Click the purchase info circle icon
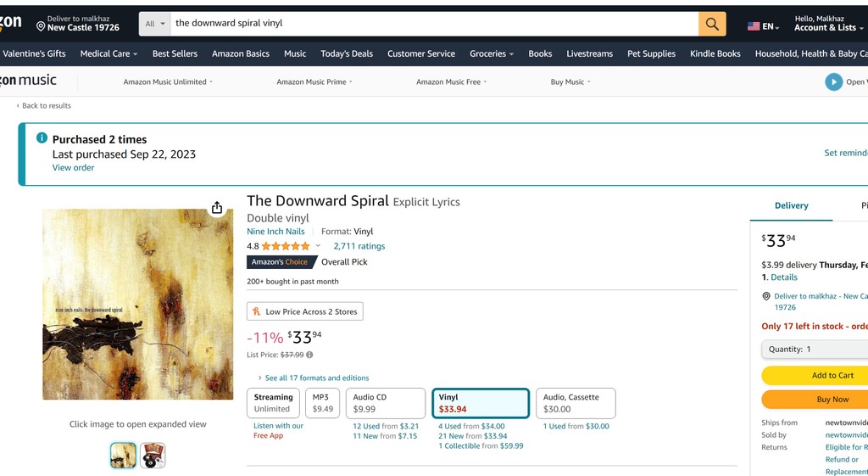This screenshot has height=476, width=868. 42,138
